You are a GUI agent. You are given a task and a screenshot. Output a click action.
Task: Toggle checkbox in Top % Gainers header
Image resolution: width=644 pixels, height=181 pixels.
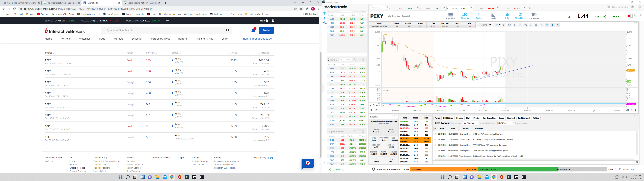(x=359, y=132)
